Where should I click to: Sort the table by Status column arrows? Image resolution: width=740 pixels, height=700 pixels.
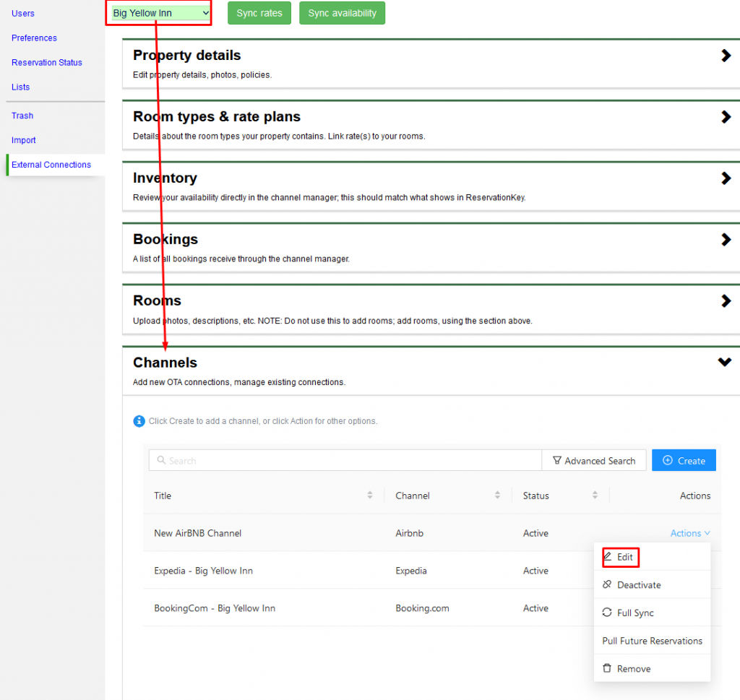coord(595,495)
